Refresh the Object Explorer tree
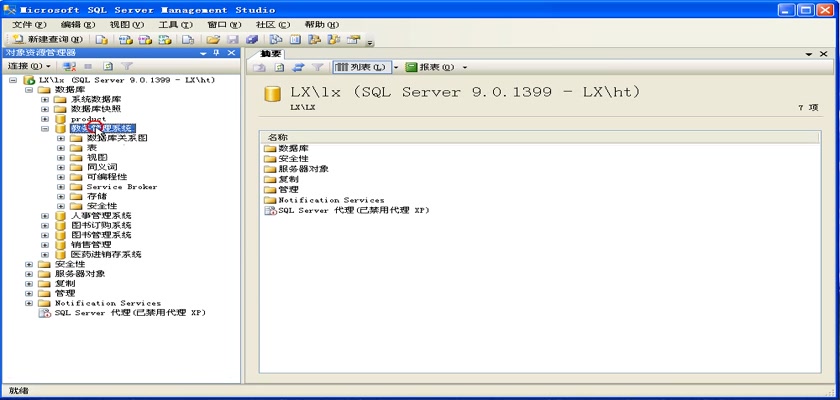The height and width of the screenshot is (400, 840). coord(108,66)
